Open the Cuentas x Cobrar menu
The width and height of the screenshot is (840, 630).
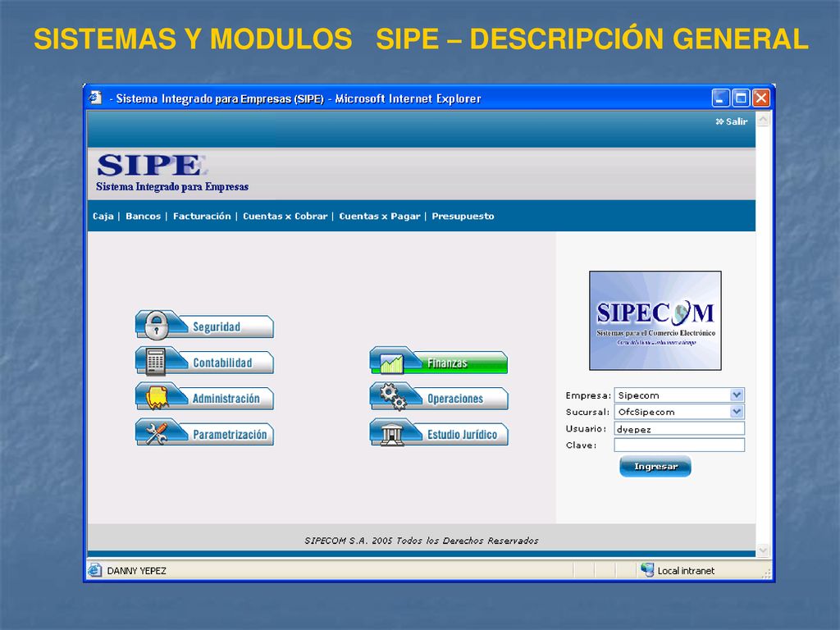point(285,216)
